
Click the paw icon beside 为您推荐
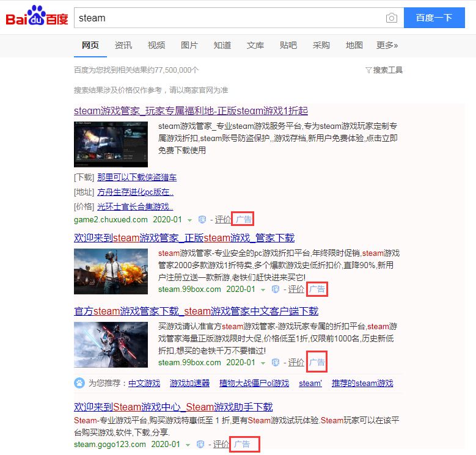click(79, 383)
